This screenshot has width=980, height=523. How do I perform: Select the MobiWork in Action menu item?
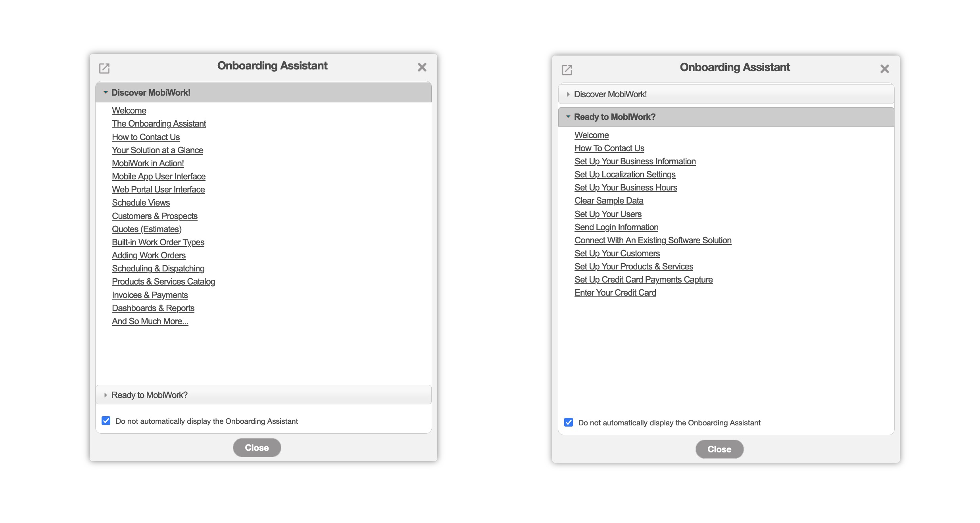click(148, 163)
